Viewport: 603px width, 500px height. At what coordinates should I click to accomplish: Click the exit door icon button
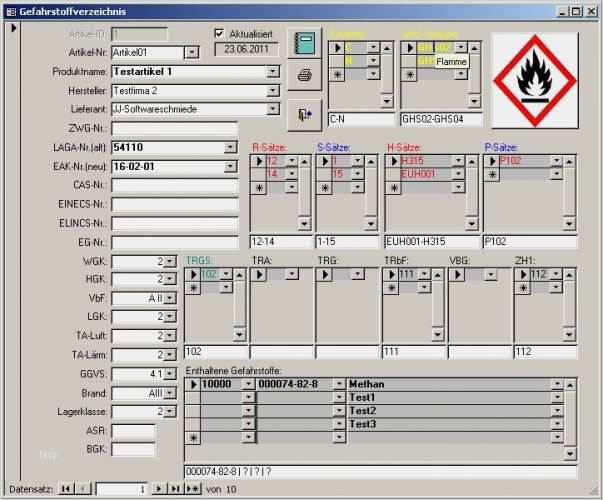coord(305,115)
